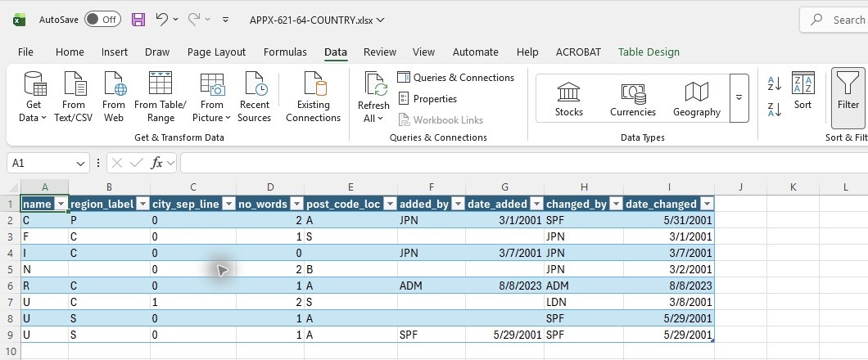The height and width of the screenshot is (360, 868).
Task: Click the Undo arrow icon
Action: pyautogui.click(x=161, y=20)
